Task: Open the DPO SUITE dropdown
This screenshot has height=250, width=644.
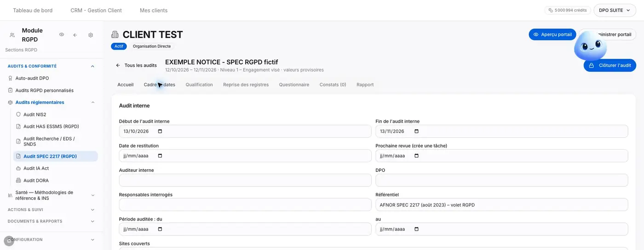Action: click(x=615, y=10)
